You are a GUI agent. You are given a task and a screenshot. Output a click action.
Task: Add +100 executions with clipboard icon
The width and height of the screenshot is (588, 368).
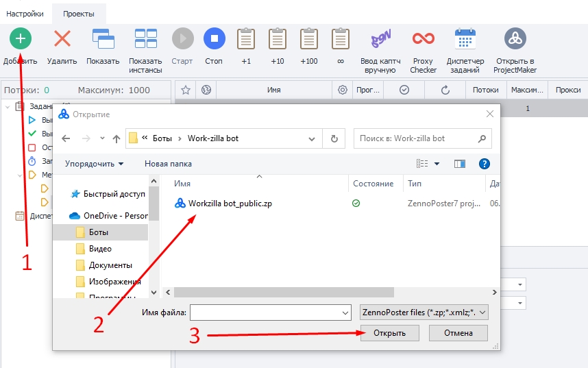coord(309,38)
